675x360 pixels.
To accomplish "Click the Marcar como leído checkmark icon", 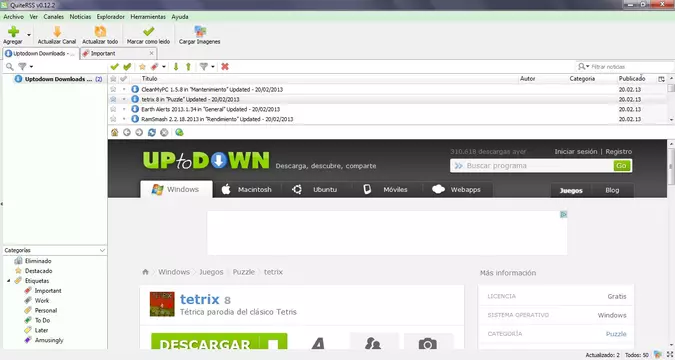I will pos(149,31).
